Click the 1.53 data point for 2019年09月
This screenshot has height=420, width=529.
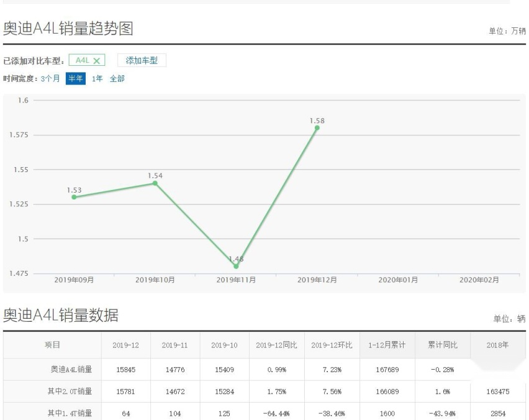(x=75, y=197)
